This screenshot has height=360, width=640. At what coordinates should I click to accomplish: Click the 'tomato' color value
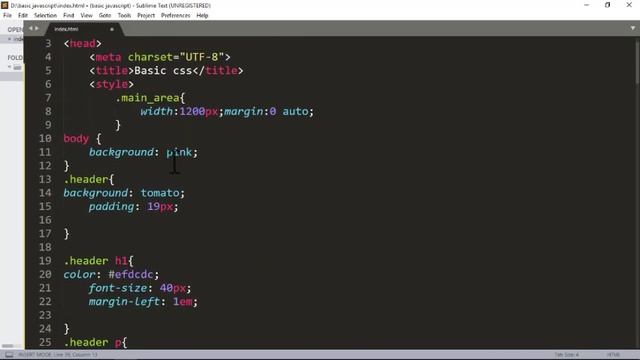point(160,193)
